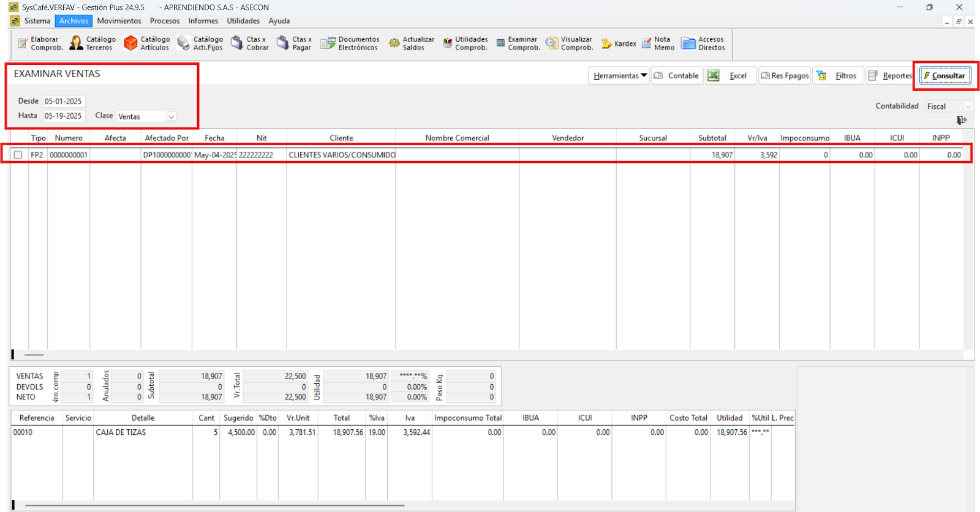Open Accesos Directos folder icon
Image resolution: width=980 pixels, height=512 pixels.
[x=689, y=43]
